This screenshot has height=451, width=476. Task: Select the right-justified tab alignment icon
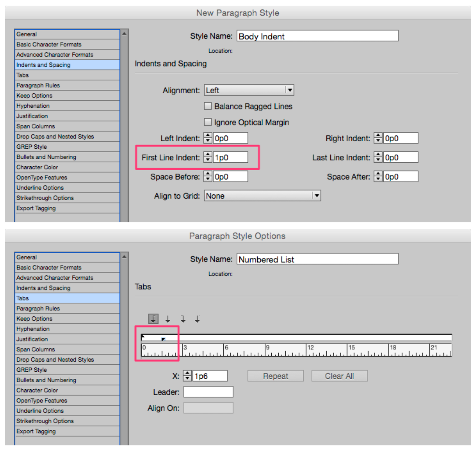tap(183, 319)
